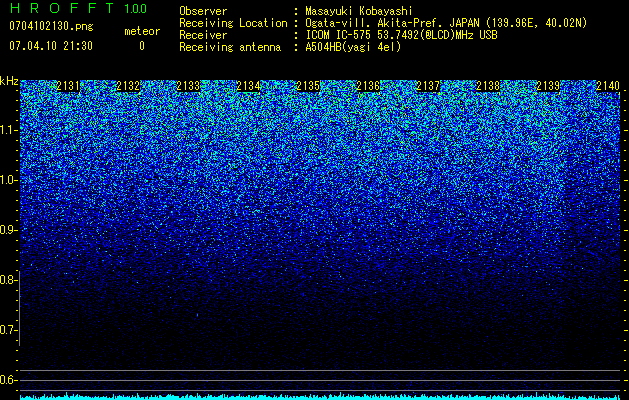Select version number 1.0.0

click(136, 8)
